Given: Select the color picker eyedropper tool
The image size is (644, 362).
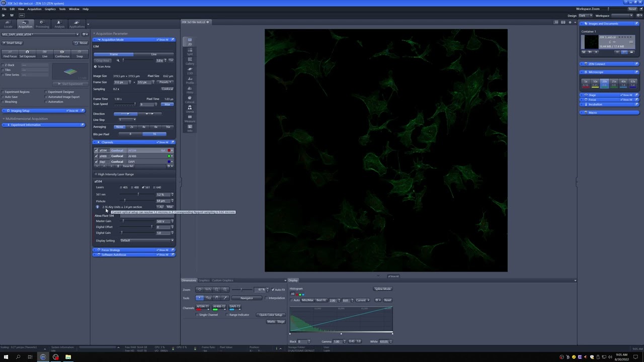Looking at the screenshot, I should 225,298.
